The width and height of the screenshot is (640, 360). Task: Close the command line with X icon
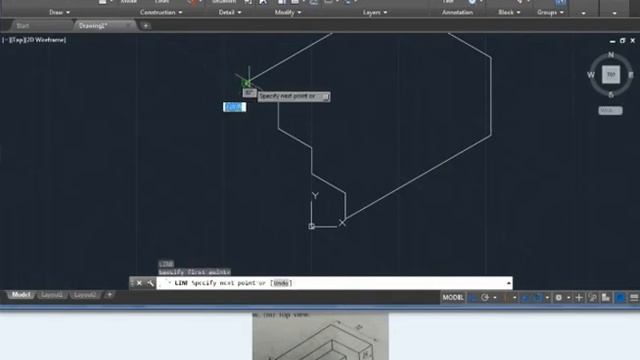coord(139,283)
